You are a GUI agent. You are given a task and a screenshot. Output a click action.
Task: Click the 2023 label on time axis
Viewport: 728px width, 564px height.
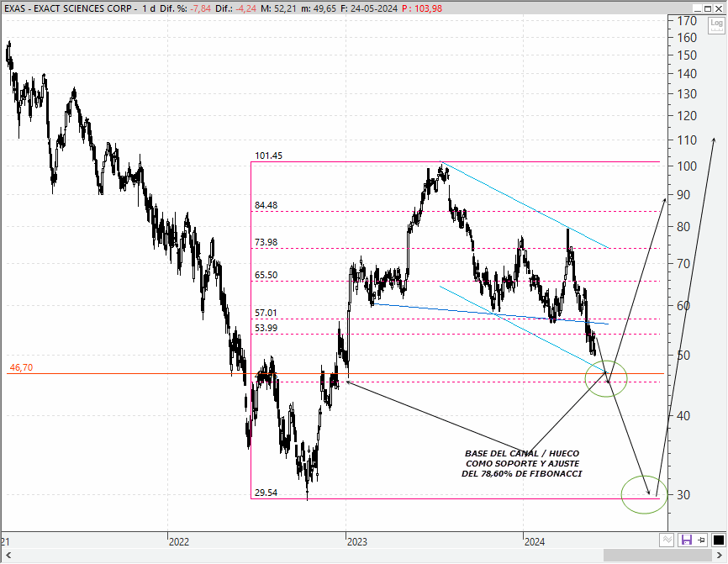pyautogui.click(x=357, y=541)
